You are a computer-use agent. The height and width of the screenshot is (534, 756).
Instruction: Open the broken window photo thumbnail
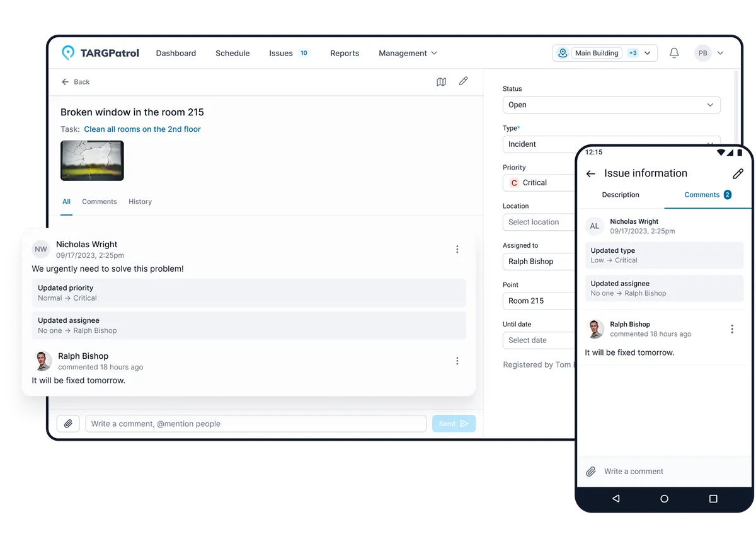pos(92,161)
